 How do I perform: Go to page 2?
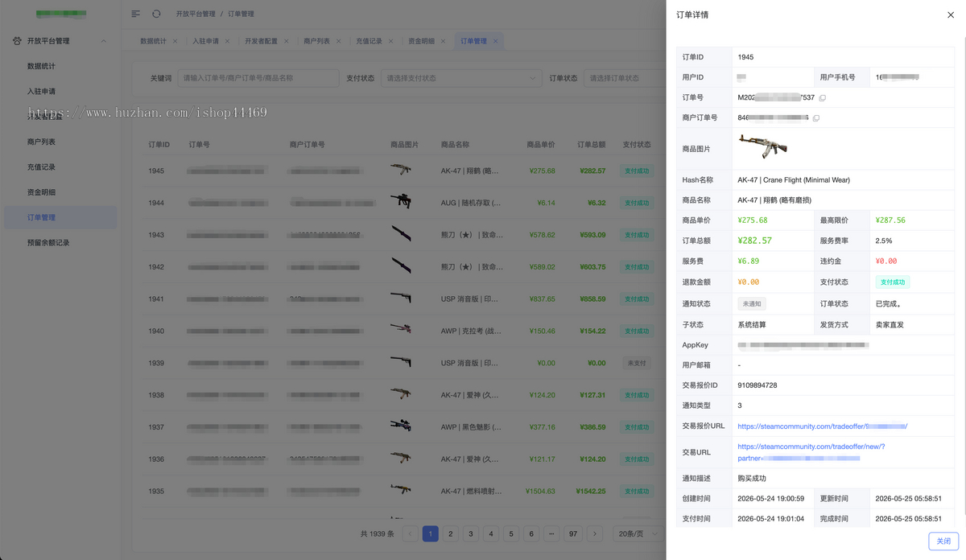coord(451,533)
